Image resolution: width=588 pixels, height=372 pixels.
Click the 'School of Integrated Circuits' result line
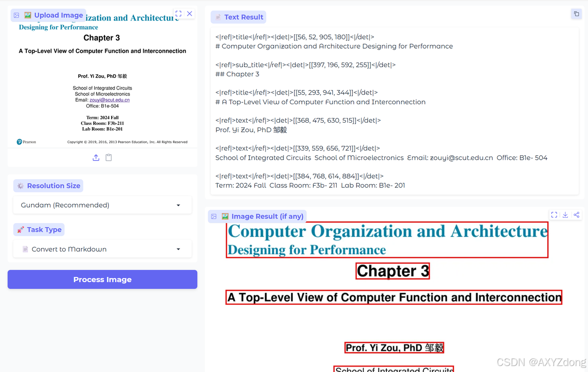click(381, 158)
